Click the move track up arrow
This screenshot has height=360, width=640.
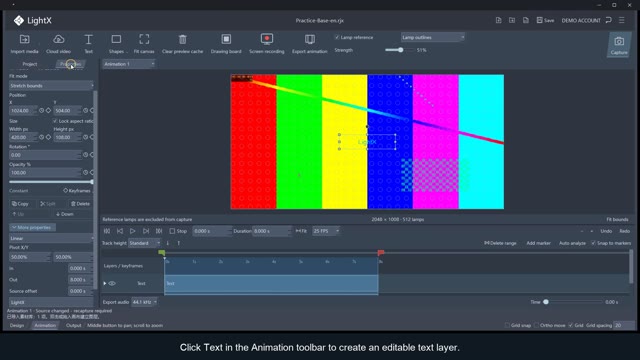178,243
